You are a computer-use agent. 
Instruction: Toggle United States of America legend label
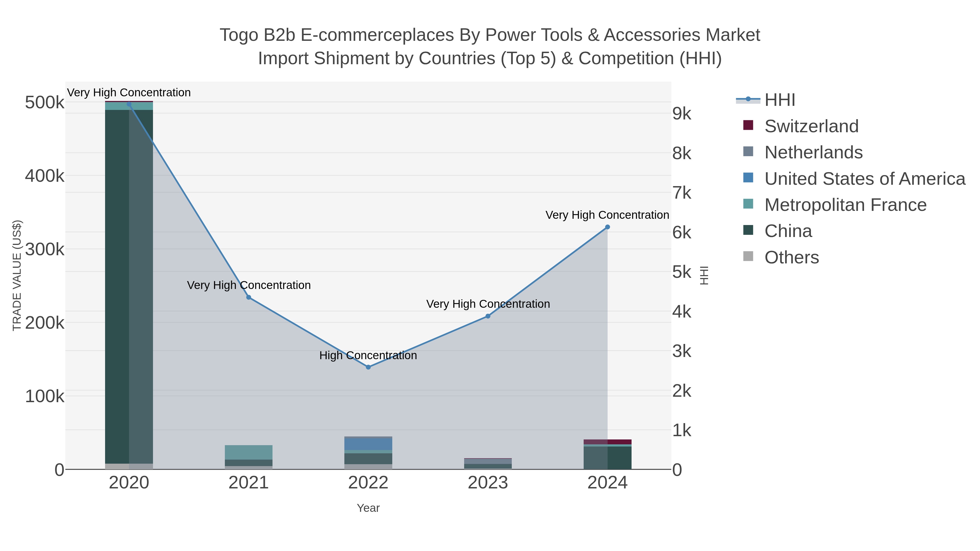pos(865,178)
